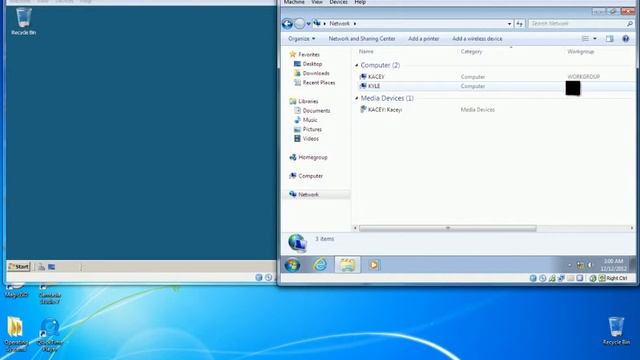The image size is (640, 360).
Task: Launch Internet Explorer from the VM taskbar
Action: coord(320,265)
